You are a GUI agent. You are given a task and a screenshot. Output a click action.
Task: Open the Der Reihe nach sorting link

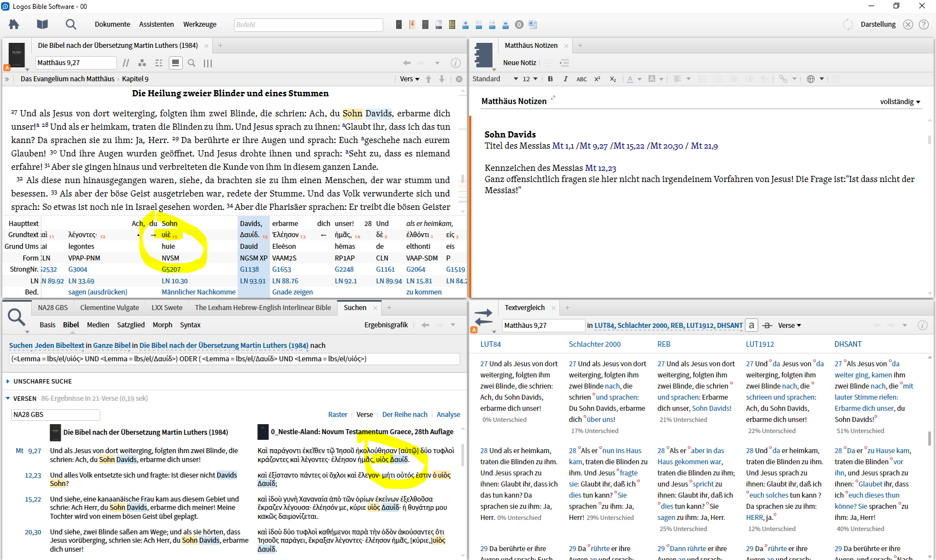[405, 415]
